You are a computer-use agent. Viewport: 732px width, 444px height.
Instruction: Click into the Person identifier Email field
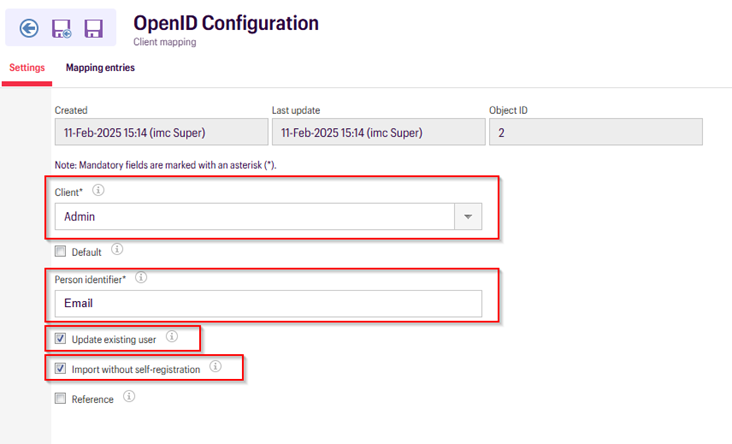click(x=267, y=303)
